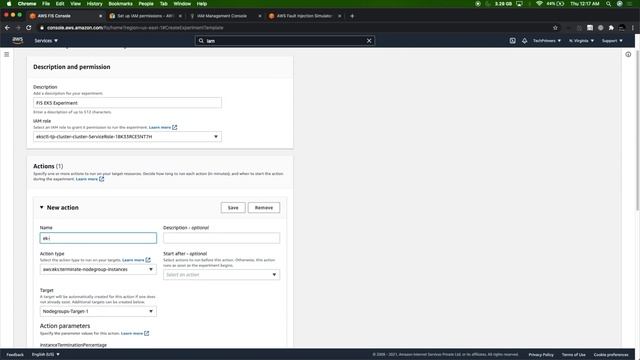Image resolution: width=640 pixels, height=360 pixels.
Task: Close the Set up IAM permissions tab
Action: [x=180, y=16]
